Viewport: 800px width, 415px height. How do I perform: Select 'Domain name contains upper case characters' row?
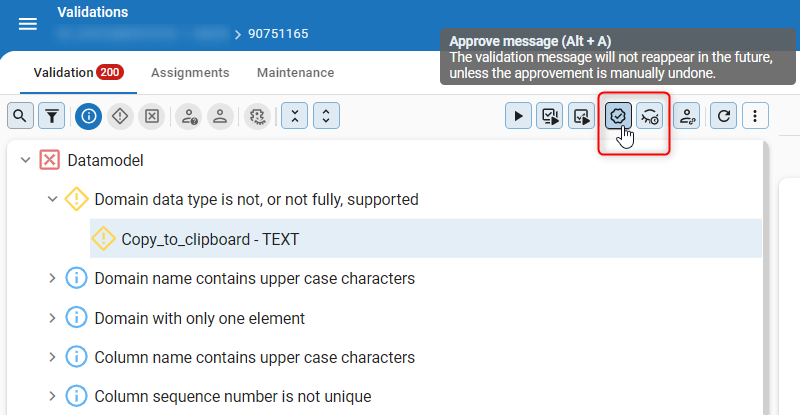(x=255, y=278)
